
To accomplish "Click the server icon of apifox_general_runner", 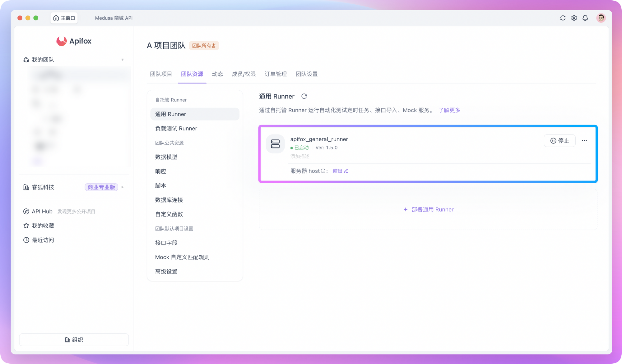I will 275,144.
